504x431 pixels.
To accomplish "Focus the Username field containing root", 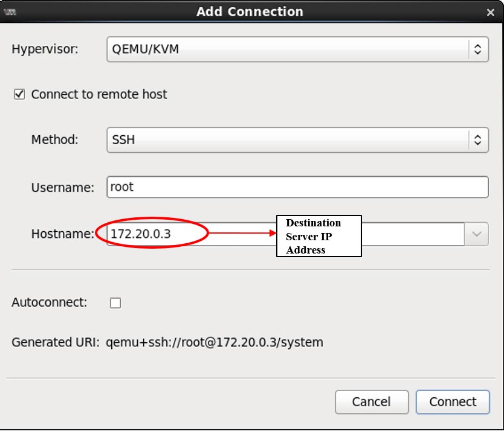I will point(297,187).
